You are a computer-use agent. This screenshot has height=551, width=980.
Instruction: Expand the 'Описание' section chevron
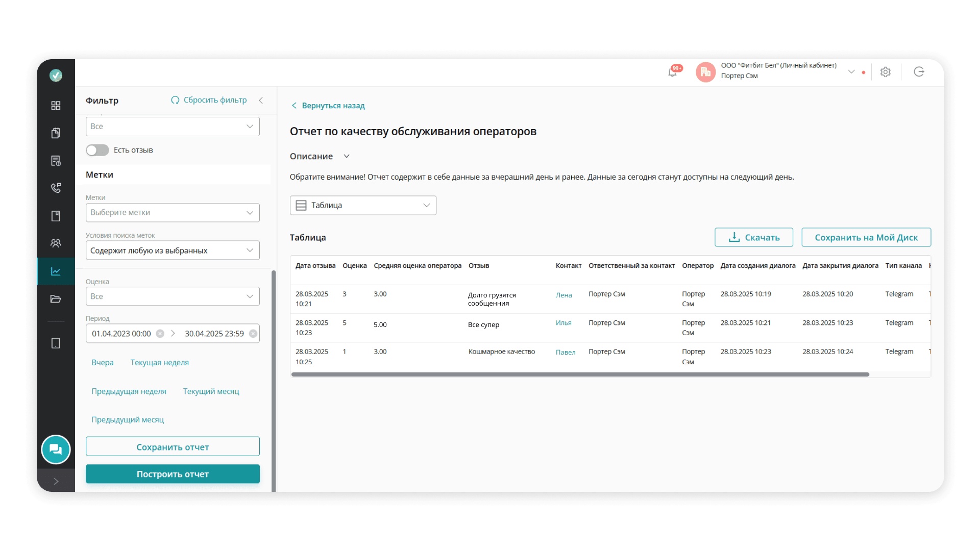tap(347, 156)
